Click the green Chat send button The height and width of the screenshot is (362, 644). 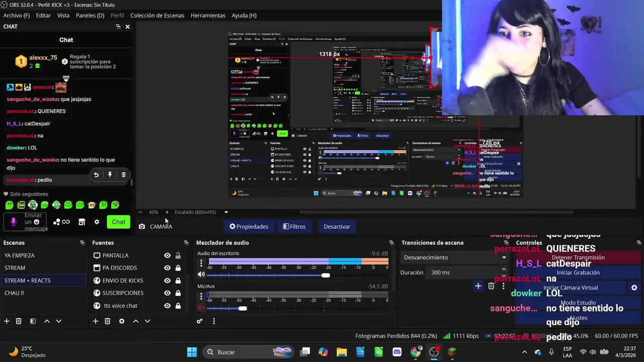[118, 222]
